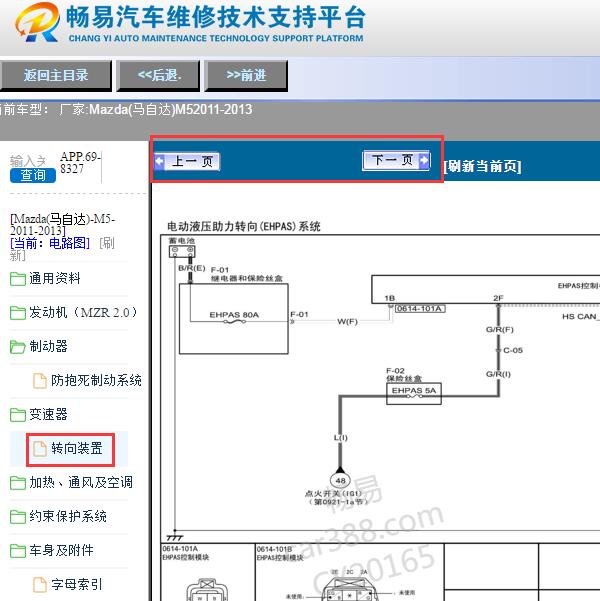Expand the 约束保护系统 folder
The height and width of the screenshot is (601, 600).
68,516
